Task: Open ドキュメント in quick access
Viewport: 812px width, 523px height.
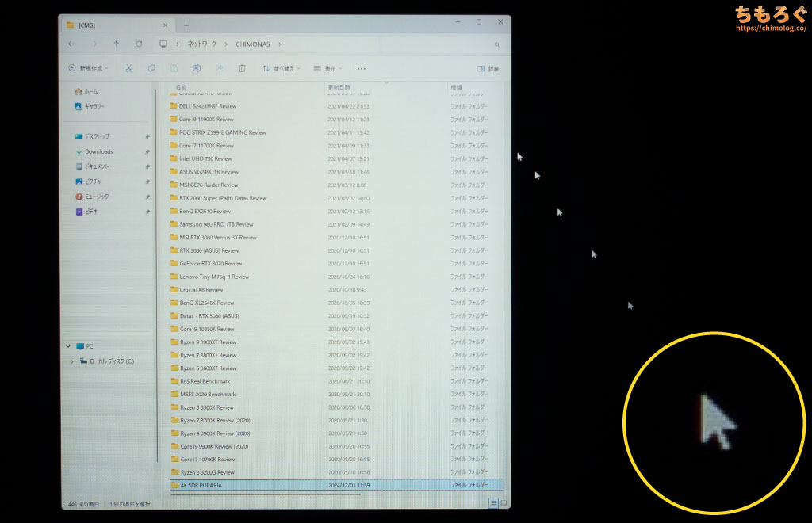Action: pyautogui.click(x=92, y=166)
